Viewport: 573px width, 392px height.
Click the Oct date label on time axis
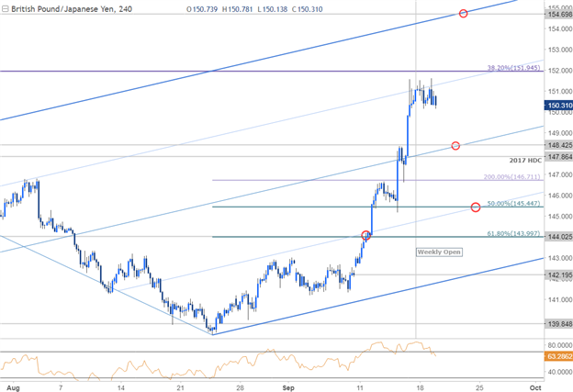point(535,387)
